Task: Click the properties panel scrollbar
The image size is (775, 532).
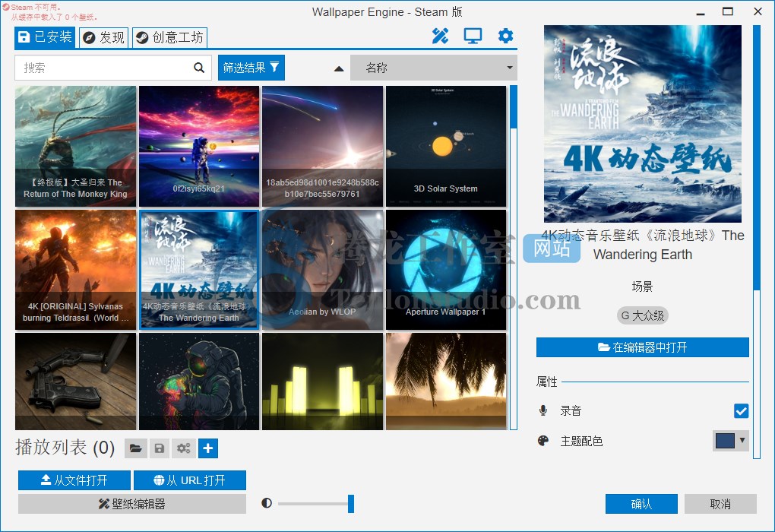Action: pos(756,242)
